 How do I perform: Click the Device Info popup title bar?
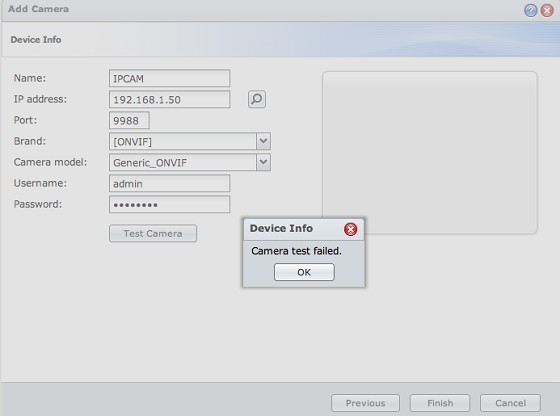click(x=293, y=229)
